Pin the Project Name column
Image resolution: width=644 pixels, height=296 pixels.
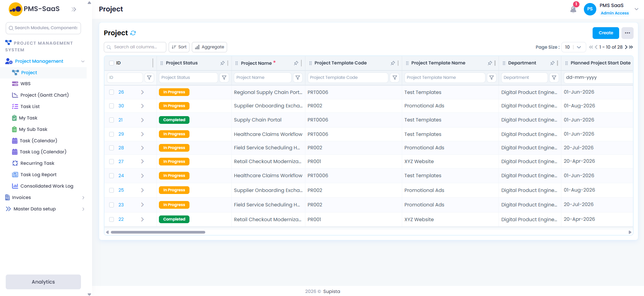[296, 63]
